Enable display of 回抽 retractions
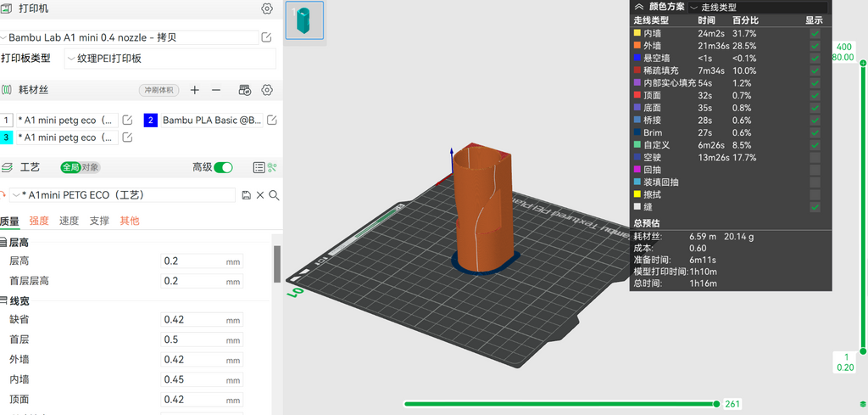Viewport: 868px width, 415px height. tap(815, 170)
